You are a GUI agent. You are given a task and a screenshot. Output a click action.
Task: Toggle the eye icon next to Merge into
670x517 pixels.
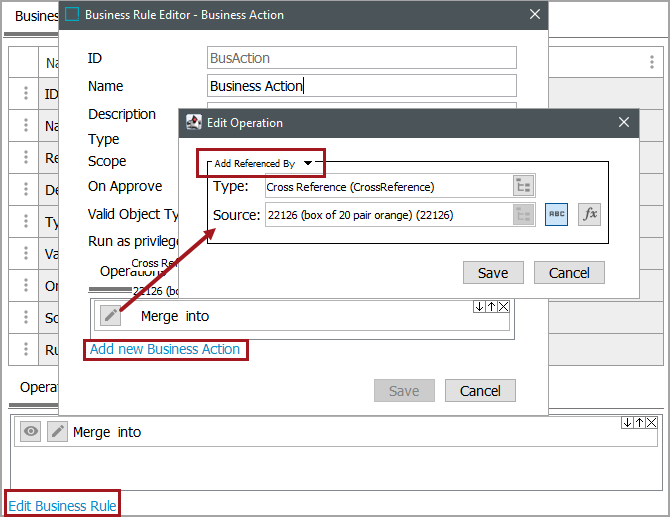tap(31, 432)
